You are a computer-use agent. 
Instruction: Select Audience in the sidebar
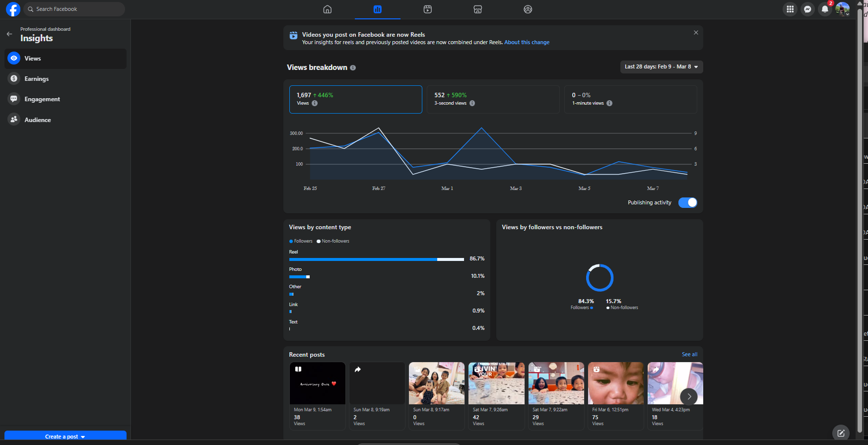click(x=38, y=120)
